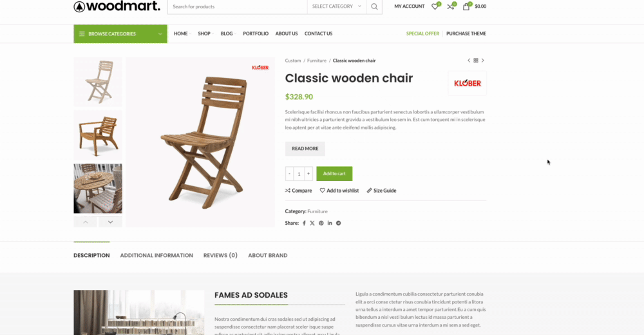The image size is (644, 335).
Task: Open the Shop menu item
Action: pos(204,33)
